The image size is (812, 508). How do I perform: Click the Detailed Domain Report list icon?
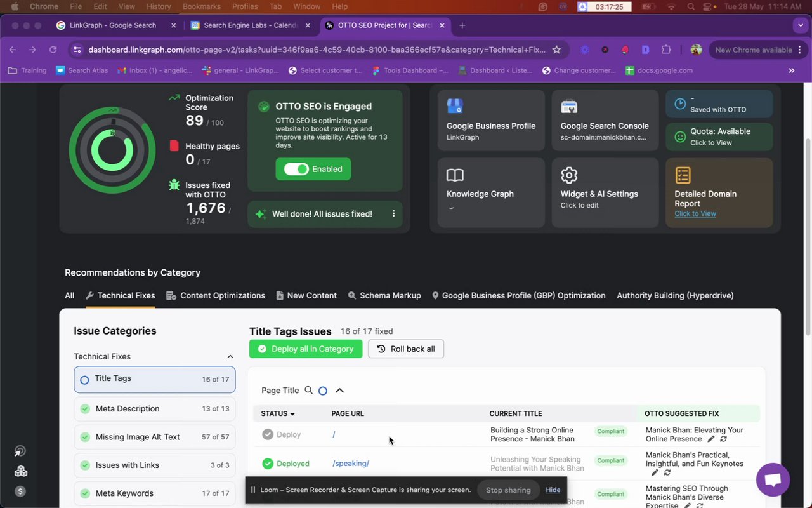pyautogui.click(x=683, y=175)
